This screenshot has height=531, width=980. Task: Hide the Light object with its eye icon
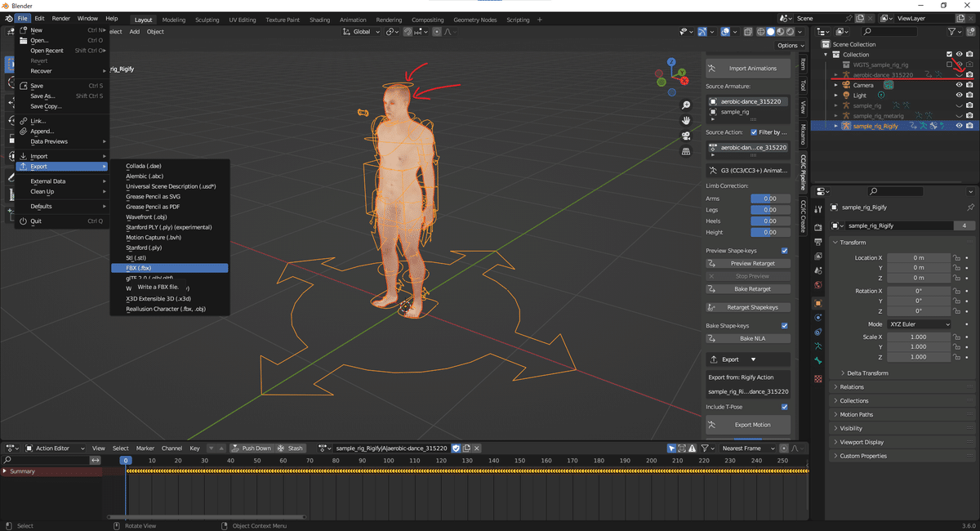pos(959,96)
